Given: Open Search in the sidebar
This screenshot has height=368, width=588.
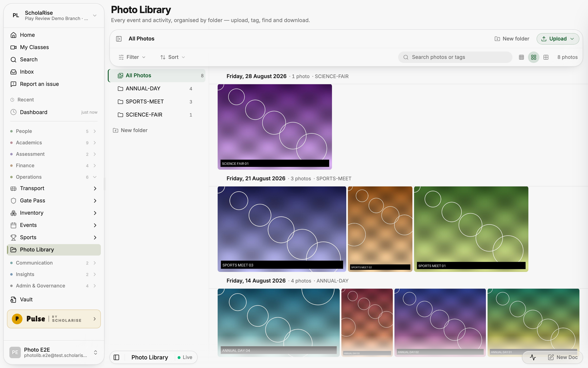Looking at the screenshot, I should 54,59.
